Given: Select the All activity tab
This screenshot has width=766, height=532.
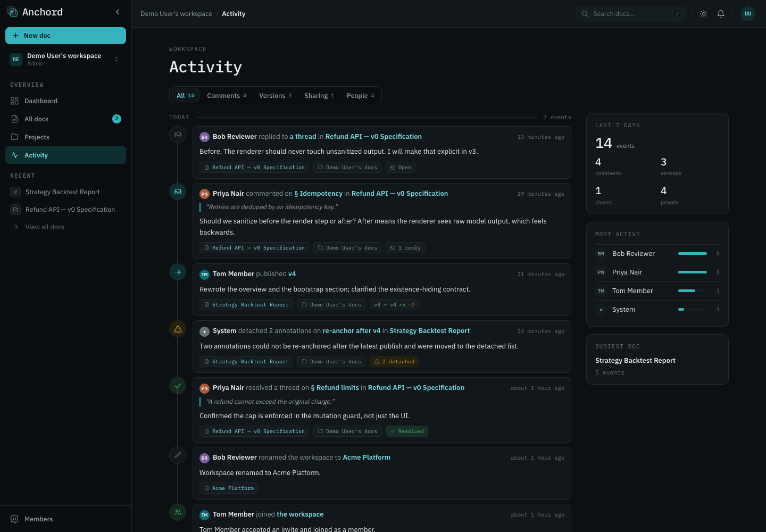Looking at the screenshot, I should click(x=185, y=96).
